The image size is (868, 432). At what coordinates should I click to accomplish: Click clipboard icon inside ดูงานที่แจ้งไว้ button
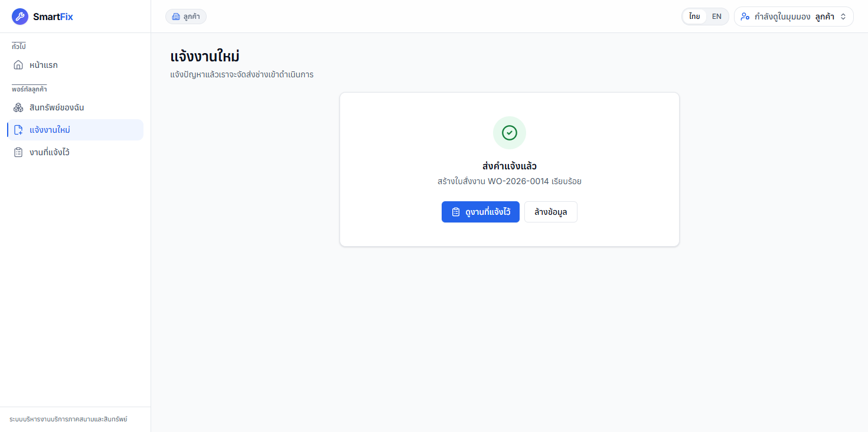[456, 212]
